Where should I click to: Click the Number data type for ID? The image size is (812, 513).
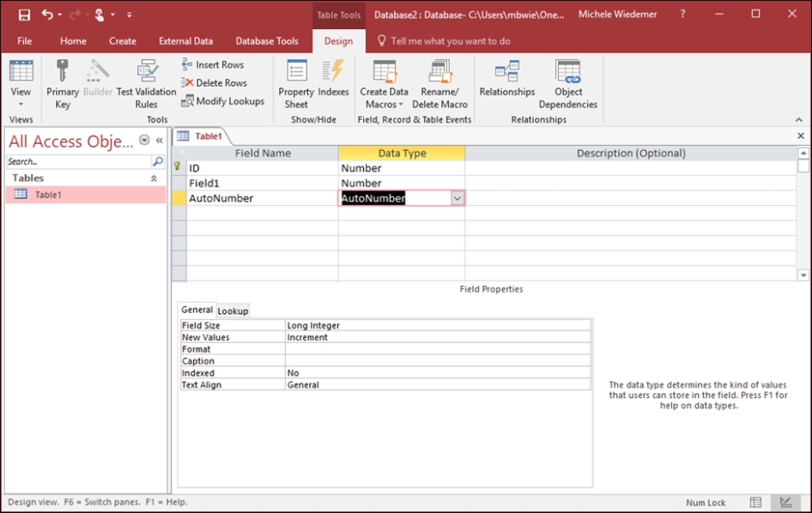point(402,168)
